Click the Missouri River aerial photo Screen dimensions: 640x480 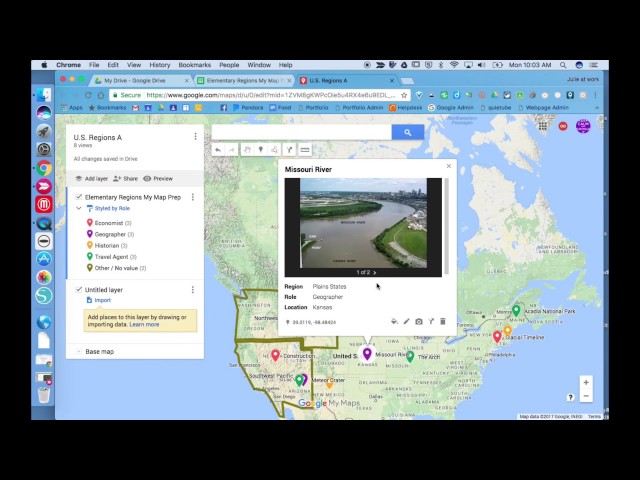pos(363,223)
